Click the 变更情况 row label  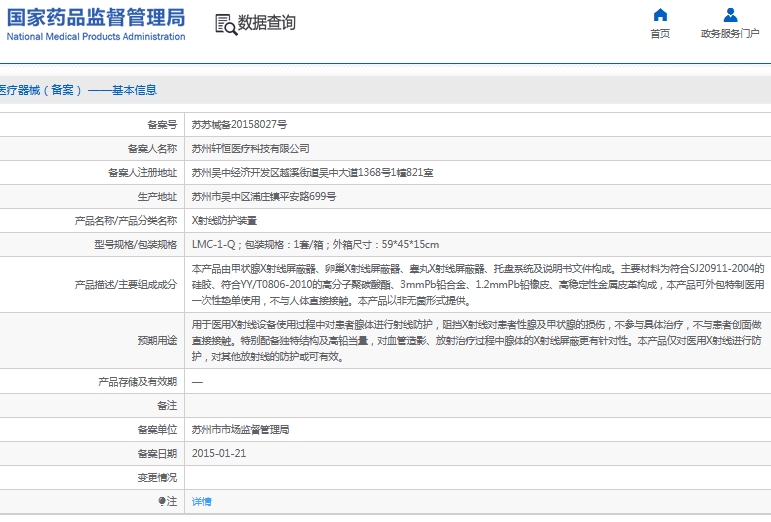[x=157, y=477]
